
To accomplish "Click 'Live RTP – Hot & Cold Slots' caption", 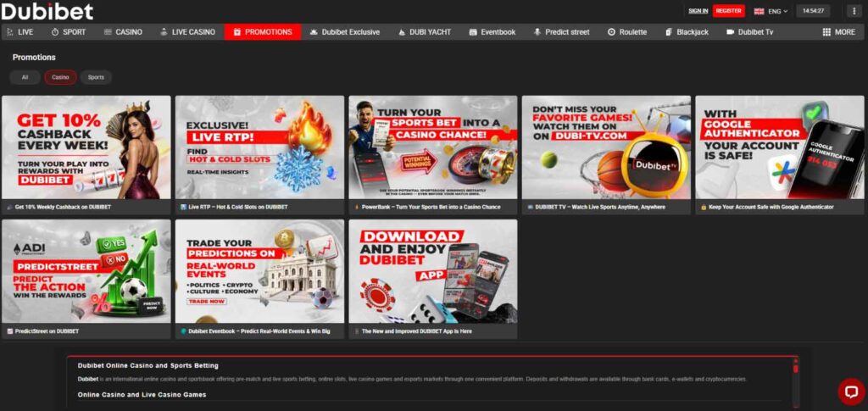I will tap(238, 207).
